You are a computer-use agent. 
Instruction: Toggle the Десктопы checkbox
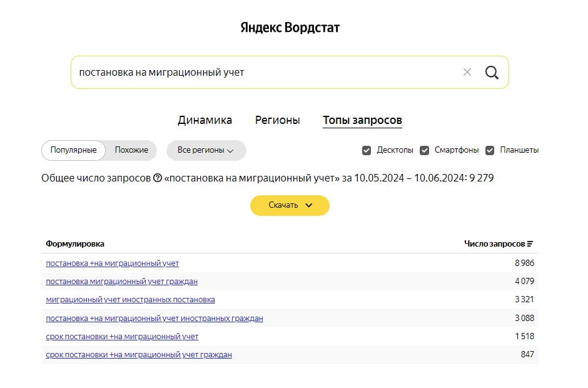point(367,150)
